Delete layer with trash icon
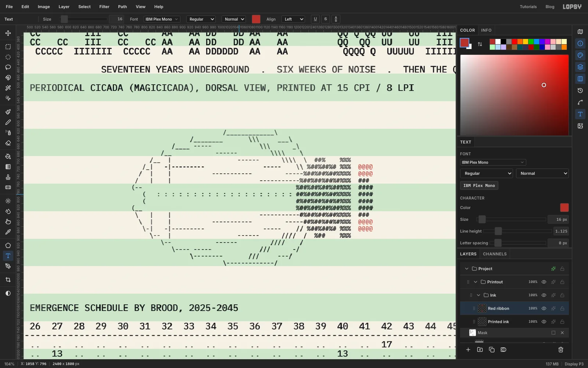This screenshot has height=368, width=588. 561,350
